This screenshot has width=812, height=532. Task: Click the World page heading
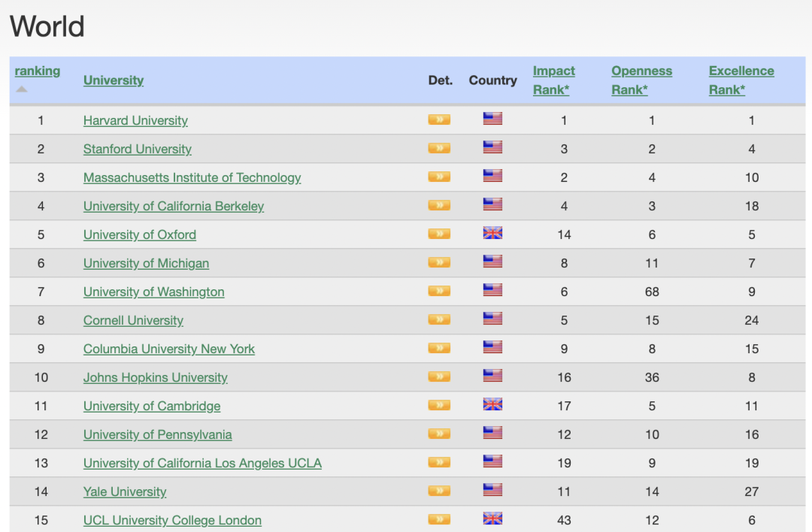pos(47,26)
